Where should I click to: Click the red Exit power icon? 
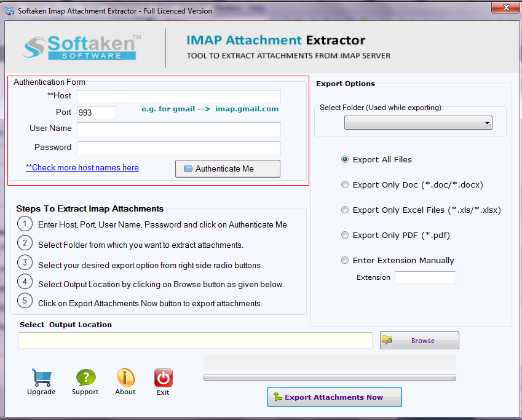(163, 378)
